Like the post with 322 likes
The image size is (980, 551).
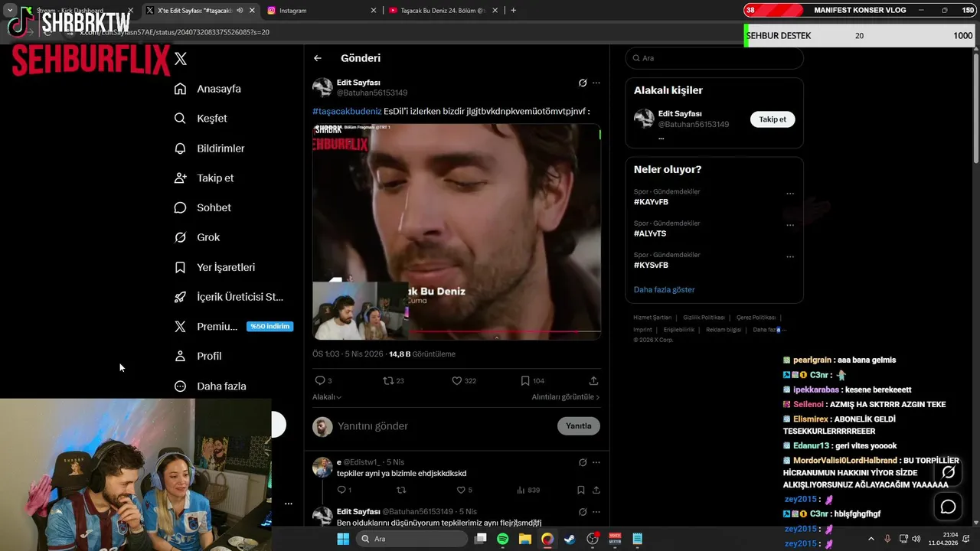[x=463, y=380]
